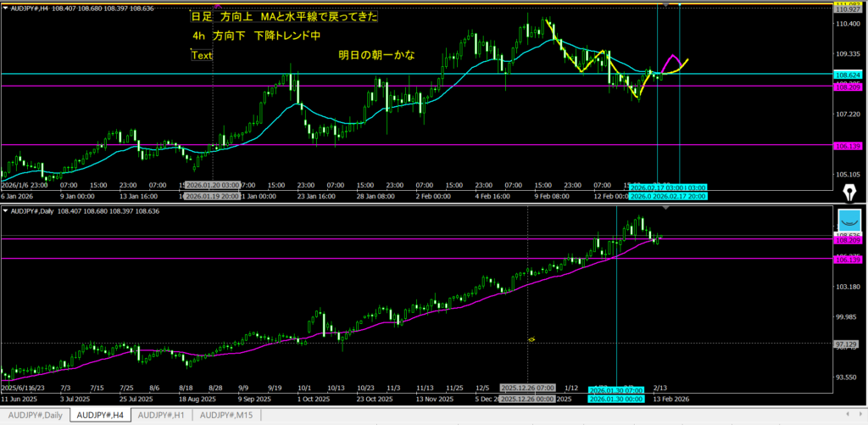This screenshot has width=868, height=425.
Task: Open the AUDJPY#,Daily chart title dropdown arrow
Action: tap(4, 210)
